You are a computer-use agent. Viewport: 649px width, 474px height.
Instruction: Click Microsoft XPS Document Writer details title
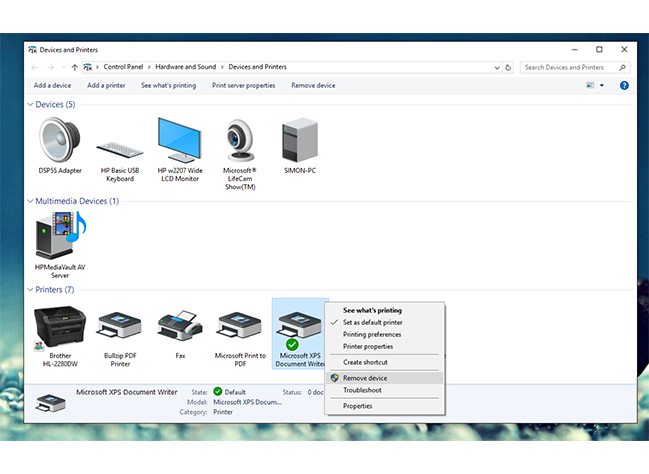(x=127, y=392)
